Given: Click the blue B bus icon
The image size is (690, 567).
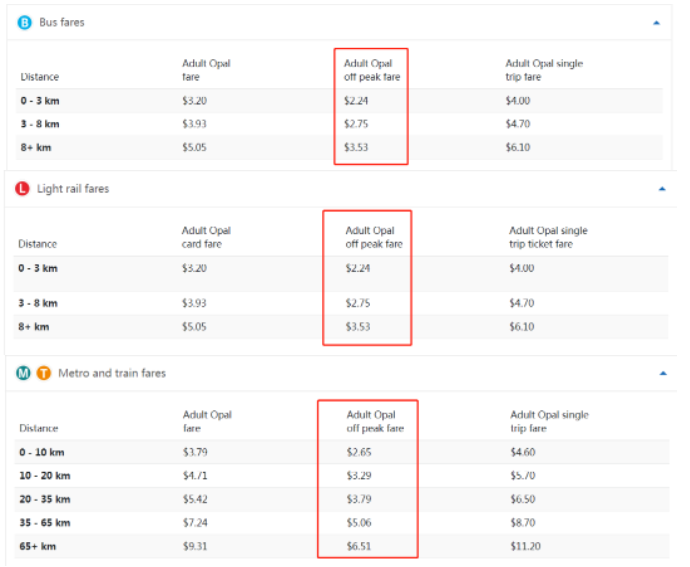Looking at the screenshot, I should pos(25,22).
